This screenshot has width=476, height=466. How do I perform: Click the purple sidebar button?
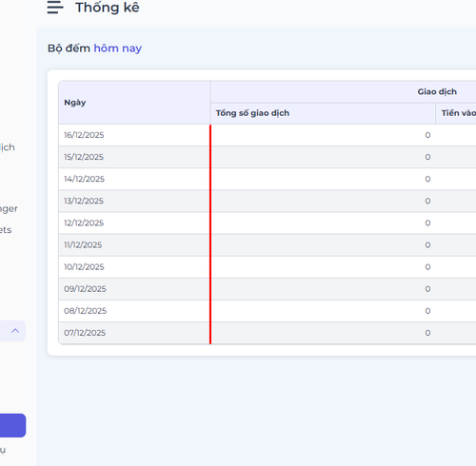pyautogui.click(x=12, y=425)
